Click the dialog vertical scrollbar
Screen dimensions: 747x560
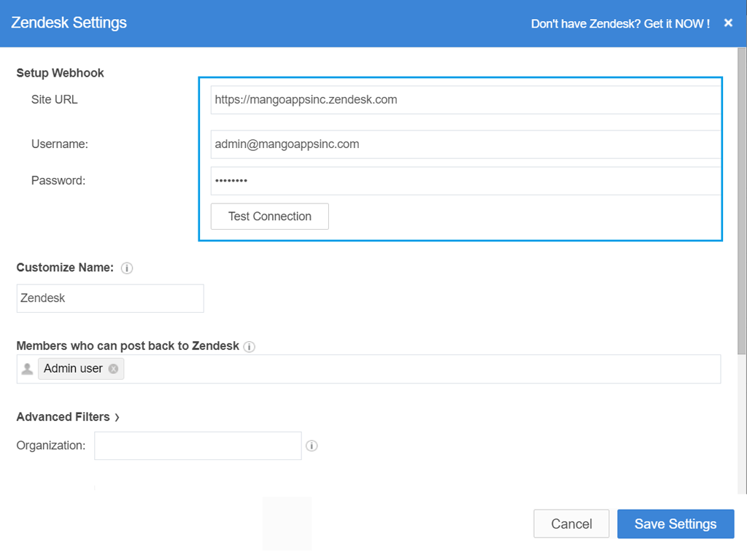pos(742,200)
